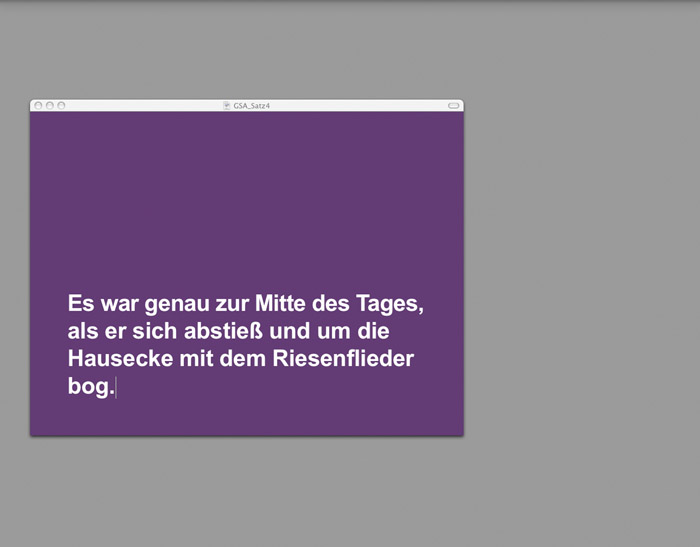Image resolution: width=700 pixels, height=547 pixels.
Task: Click the word "Riesenflieder" in the text
Action: click(x=343, y=358)
